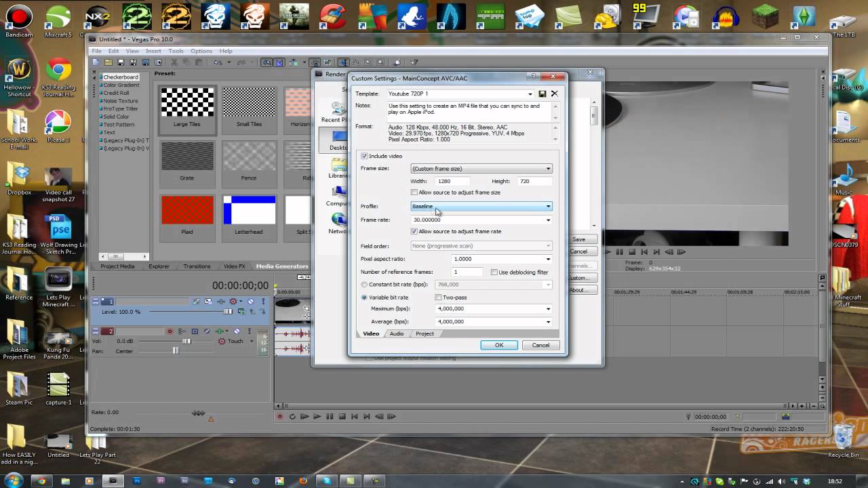Open automation settings gear on video track 1
The height and width of the screenshot is (488, 868).
(233, 302)
